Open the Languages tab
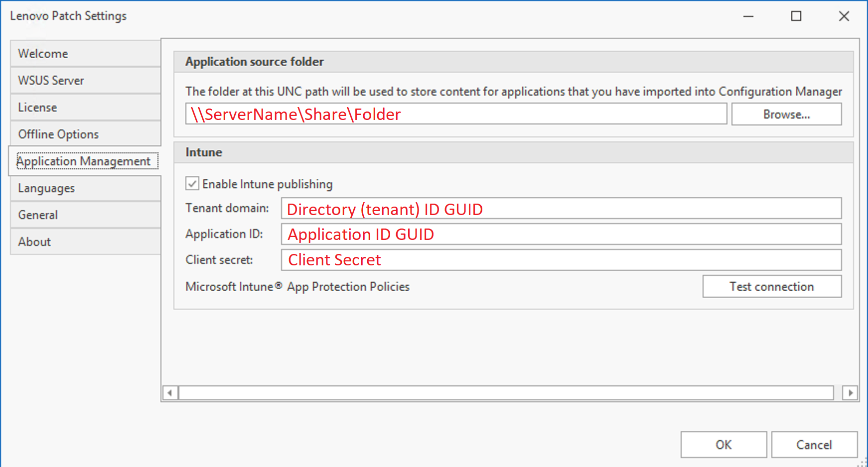 click(85, 188)
